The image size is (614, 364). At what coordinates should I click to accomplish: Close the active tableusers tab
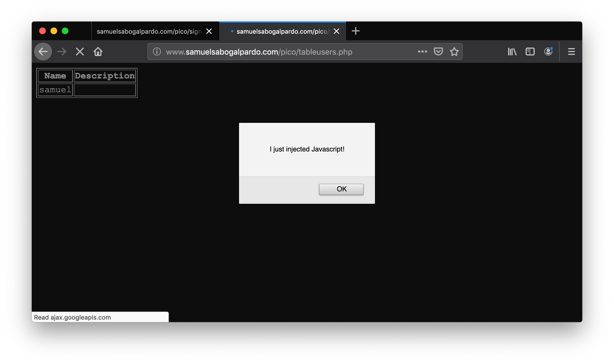click(336, 31)
